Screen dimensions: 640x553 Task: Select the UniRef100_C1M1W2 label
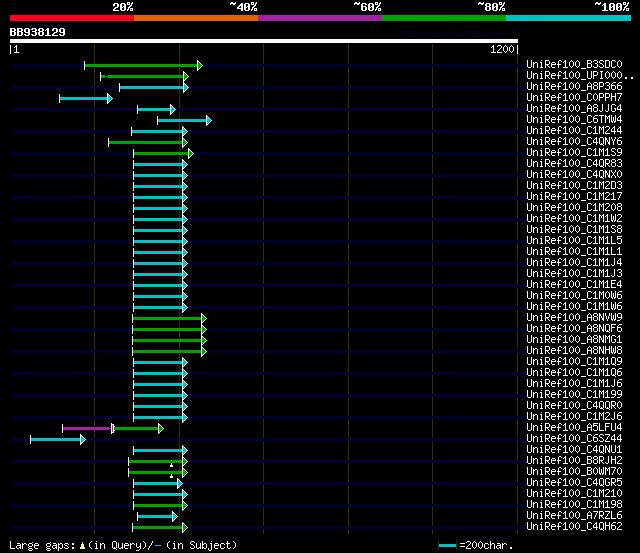(x=574, y=219)
